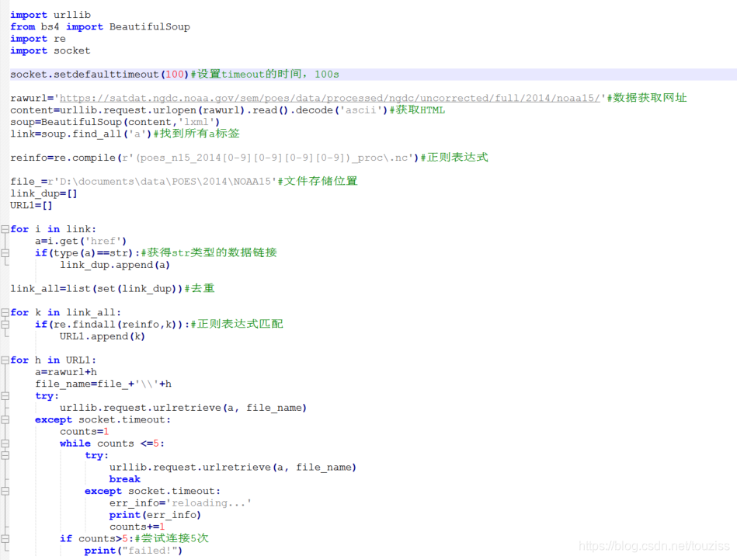Collapse the inner 'except socket.timeout:' fold marker
The image size is (737, 560).
(x=5, y=491)
